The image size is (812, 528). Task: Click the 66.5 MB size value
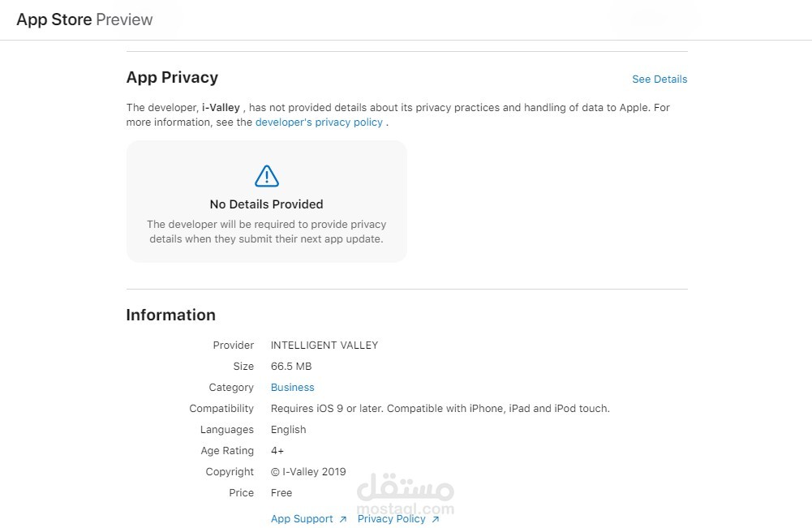pos(291,367)
